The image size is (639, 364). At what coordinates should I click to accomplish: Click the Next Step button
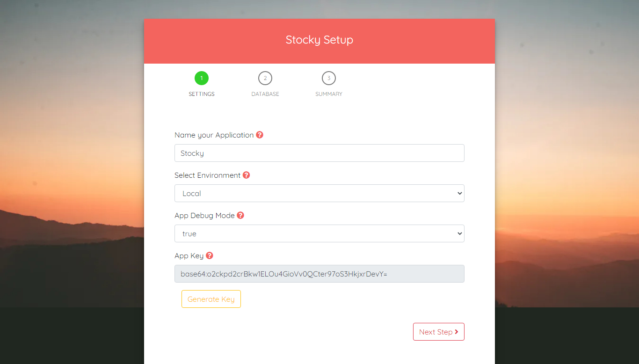coord(438,332)
